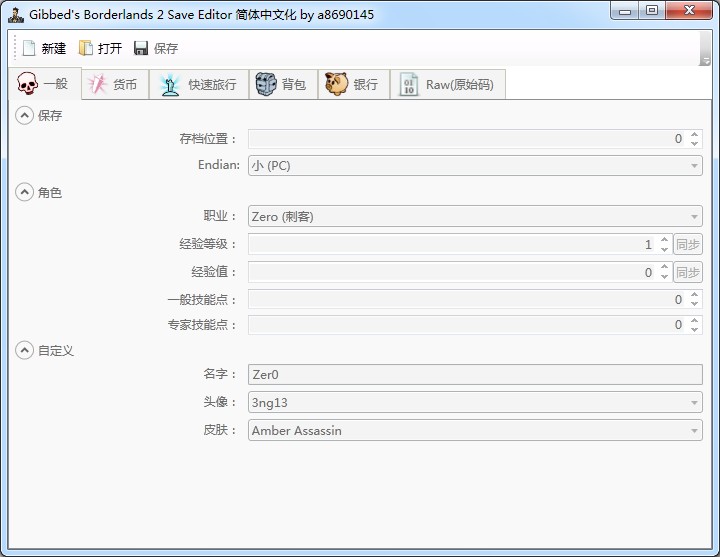Click the piggy bank icon
This screenshot has height=557, width=720.
coord(337,84)
